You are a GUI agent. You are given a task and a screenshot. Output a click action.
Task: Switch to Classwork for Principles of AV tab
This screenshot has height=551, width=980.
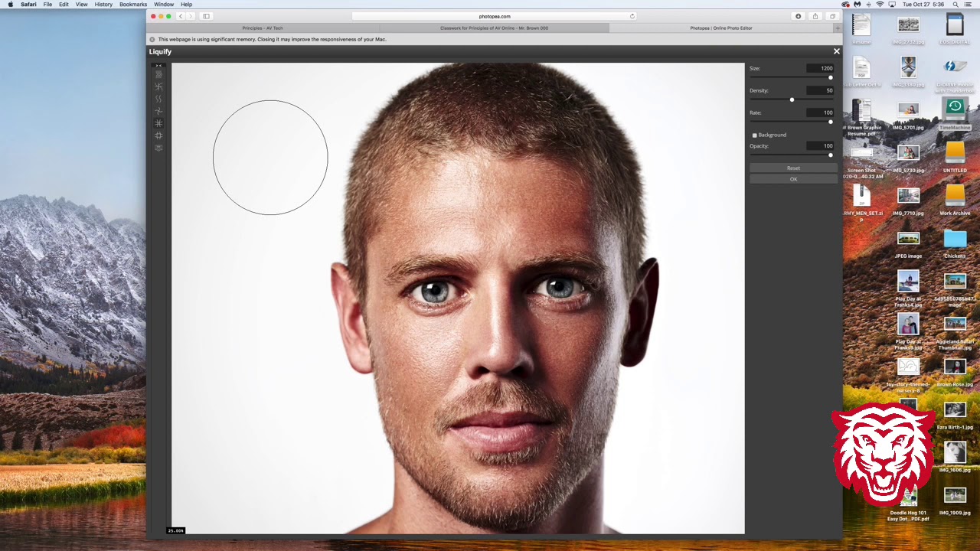[494, 28]
